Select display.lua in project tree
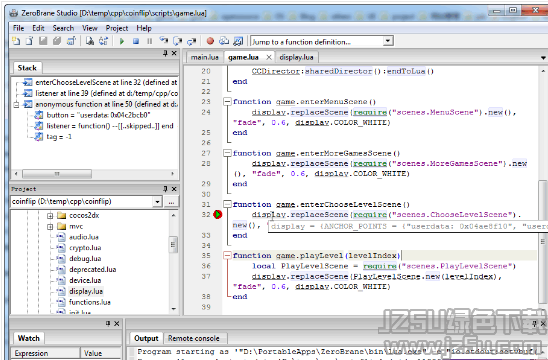This screenshot has width=548, height=360. click(x=86, y=291)
